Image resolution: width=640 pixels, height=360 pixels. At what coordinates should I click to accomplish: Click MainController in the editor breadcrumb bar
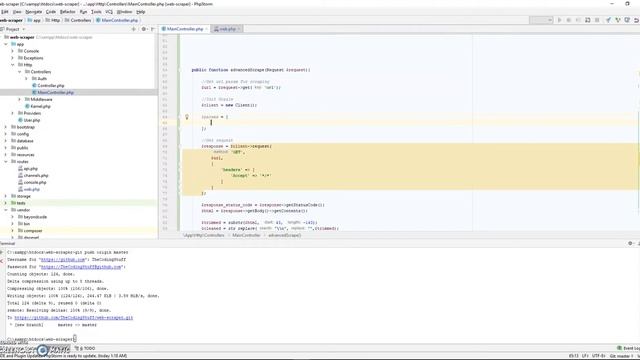(x=246, y=236)
